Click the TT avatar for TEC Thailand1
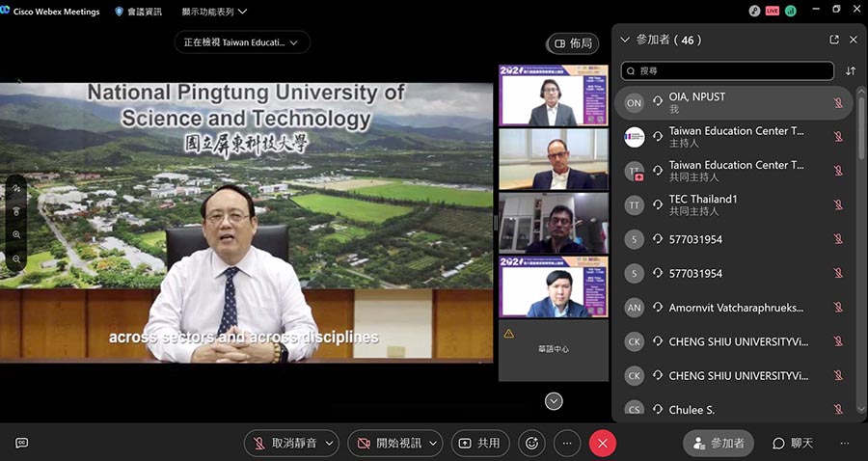This screenshot has width=868, height=461. pyautogui.click(x=634, y=205)
